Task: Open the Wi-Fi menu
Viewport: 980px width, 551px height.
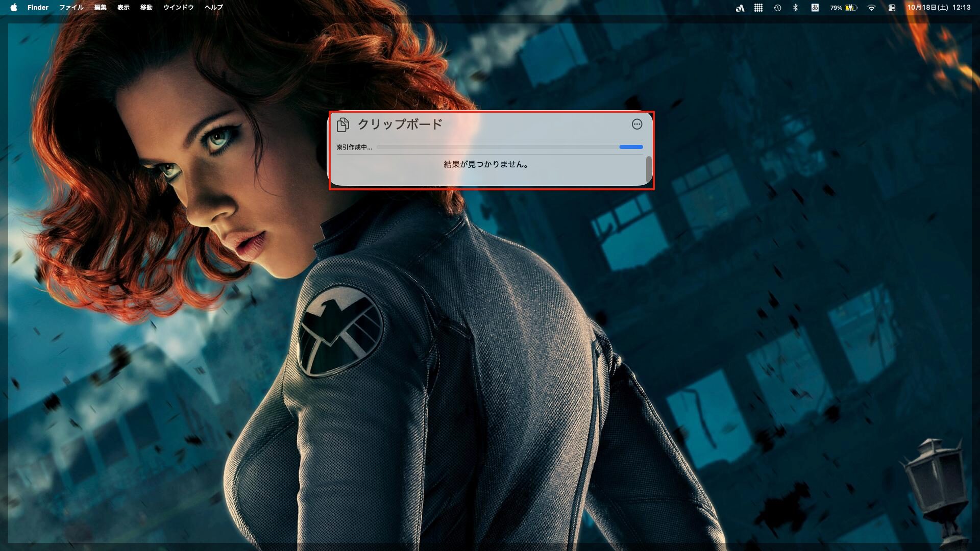Action: coord(872,8)
